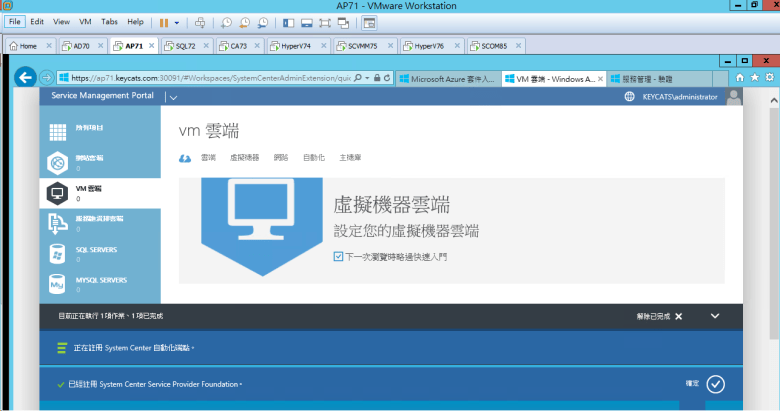Viewport: 780px width, 411px height.
Task: Click the browser back arrow button
Action: point(47,77)
